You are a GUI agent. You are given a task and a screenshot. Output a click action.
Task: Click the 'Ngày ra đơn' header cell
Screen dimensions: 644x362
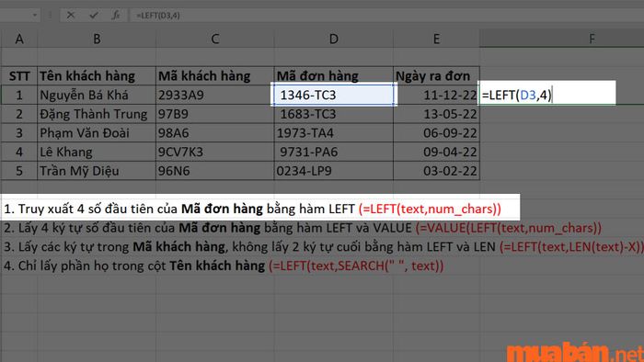[436, 76]
